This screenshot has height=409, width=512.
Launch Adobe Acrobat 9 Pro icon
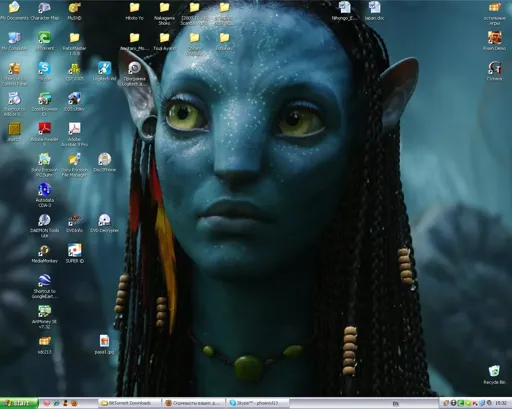74,134
